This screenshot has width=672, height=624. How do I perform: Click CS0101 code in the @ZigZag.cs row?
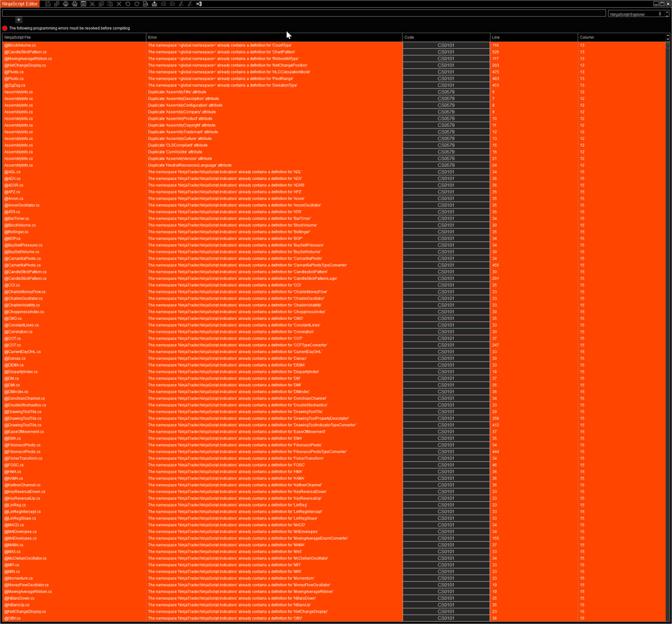(446, 85)
